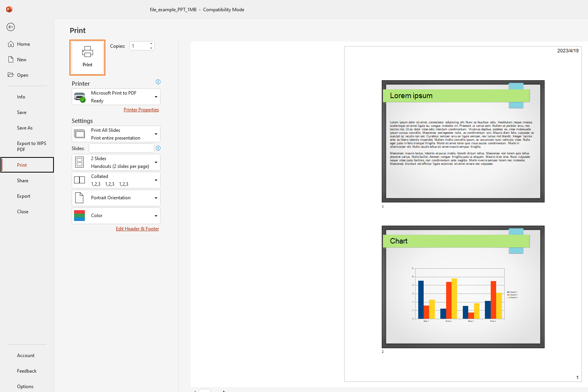Switch to the Share section
The height and width of the screenshot is (392, 588).
(22, 180)
